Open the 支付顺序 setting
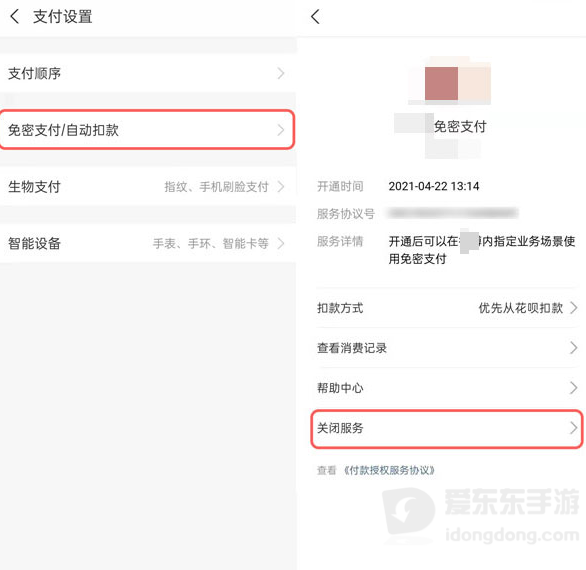586x570 pixels. pyautogui.click(x=148, y=73)
